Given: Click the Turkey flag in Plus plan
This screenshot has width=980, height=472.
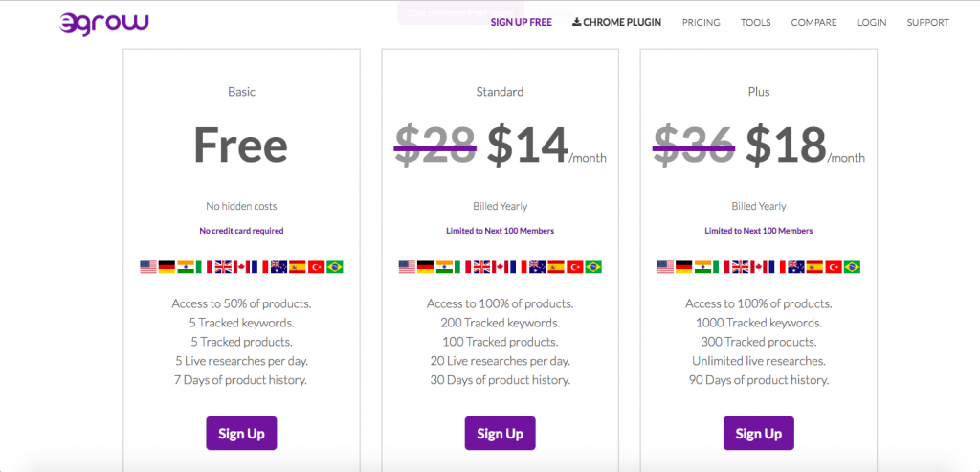Looking at the screenshot, I should tap(834, 267).
